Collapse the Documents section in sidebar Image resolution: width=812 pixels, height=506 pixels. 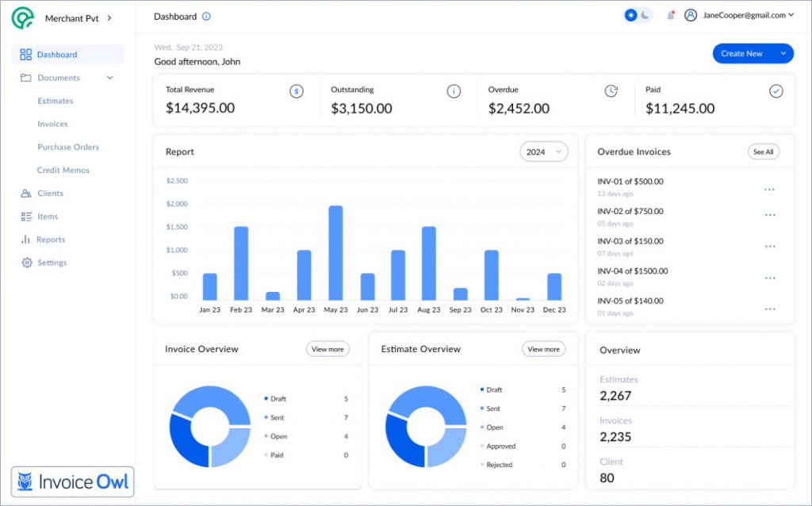[109, 78]
